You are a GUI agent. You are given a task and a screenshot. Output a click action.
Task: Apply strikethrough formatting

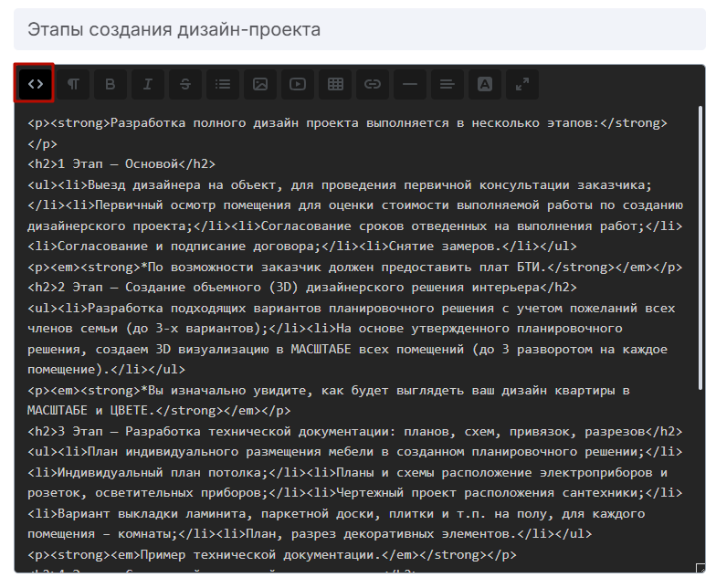point(185,84)
